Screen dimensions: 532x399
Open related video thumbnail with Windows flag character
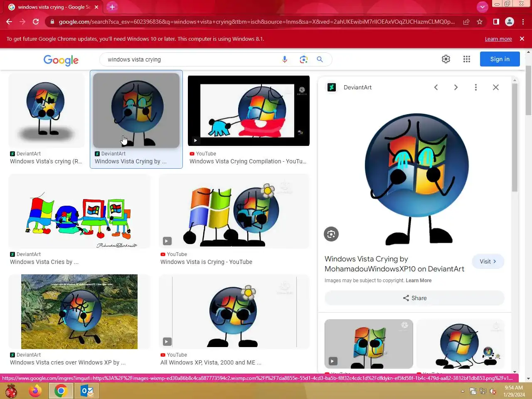point(369,344)
